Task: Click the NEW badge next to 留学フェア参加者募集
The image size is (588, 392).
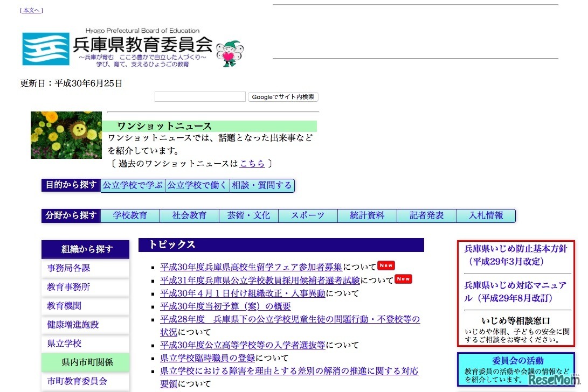Action: [x=386, y=265]
